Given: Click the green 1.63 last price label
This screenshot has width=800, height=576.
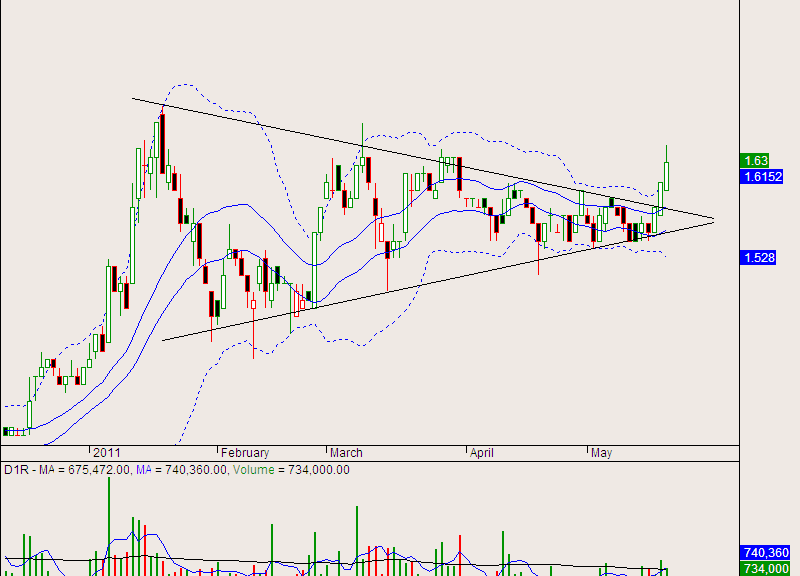Looking at the screenshot, I should coord(755,160).
